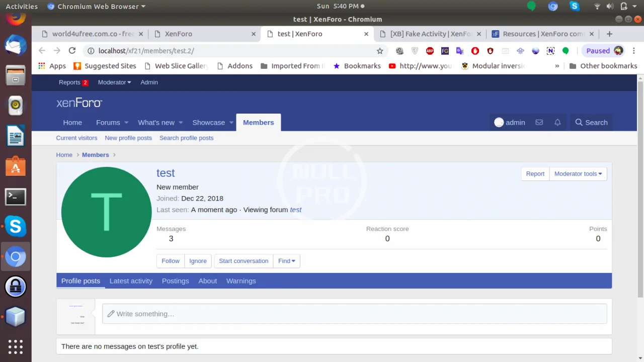The width and height of the screenshot is (644, 362).
Task: Bookmark this page with star icon
Action: pyautogui.click(x=380, y=51)
